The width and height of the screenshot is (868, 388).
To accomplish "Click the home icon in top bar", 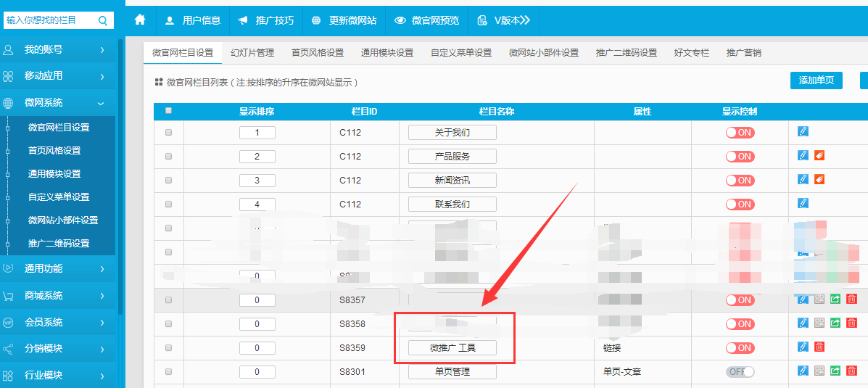I will click(x=140, y=20).
